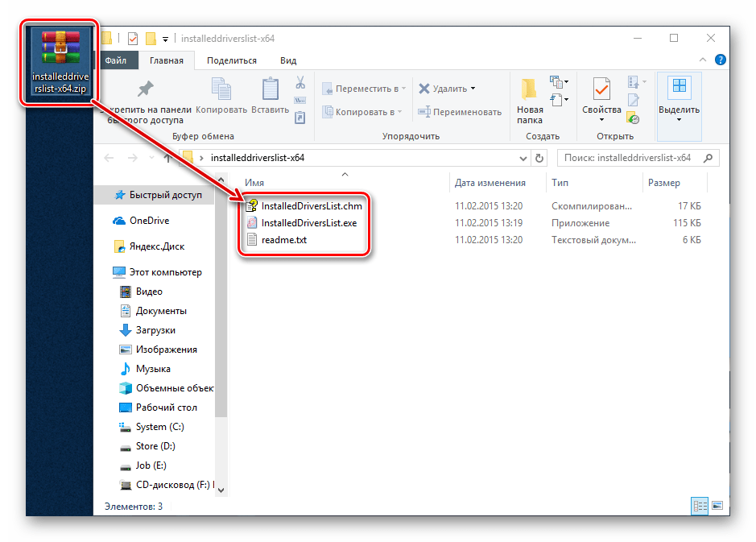The height and width of the screenshot is (542, 756).
Task: Click the Properties icon in title bar quick toolbar
Action: click(x=133, y=38)
